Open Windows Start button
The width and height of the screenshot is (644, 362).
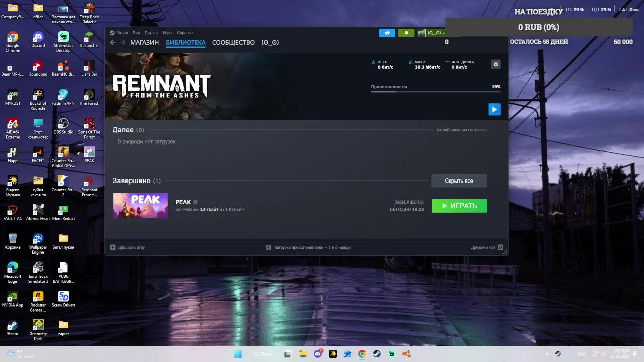[x=238, y=354]
